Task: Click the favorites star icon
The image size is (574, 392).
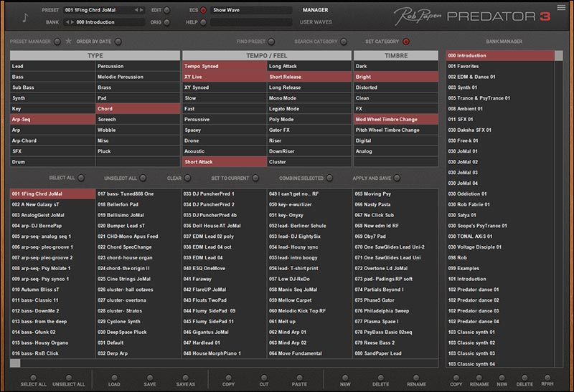Action: [x=68, y=42]
